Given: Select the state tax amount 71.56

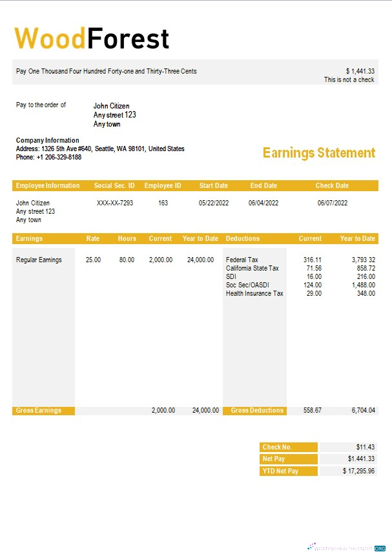Looking at the screenshot, I should click(x=314, y=268).
